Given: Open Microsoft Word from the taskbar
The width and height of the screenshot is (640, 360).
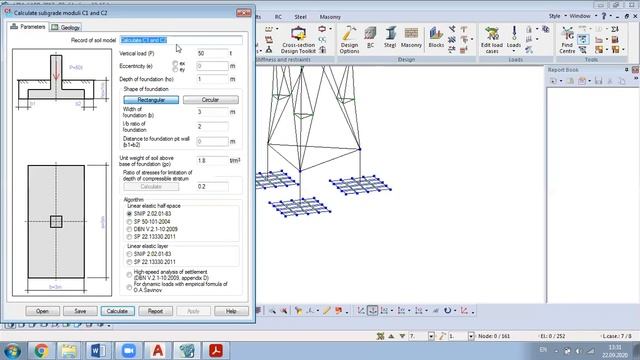Looking at the screenshot, I should [98, 351].
